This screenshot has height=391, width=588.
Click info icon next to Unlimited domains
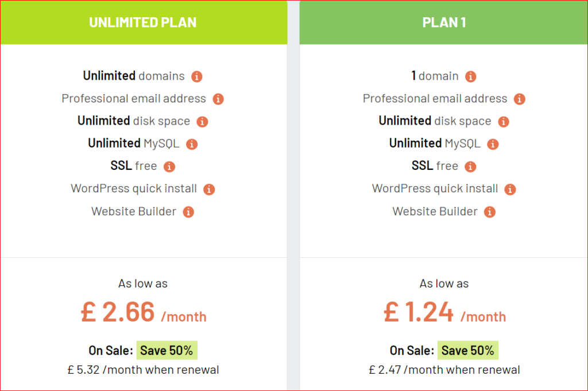click(197, 76)
